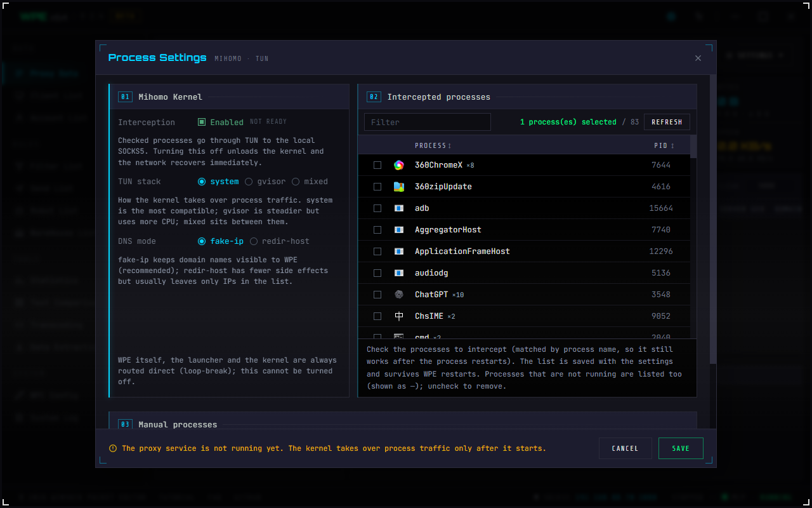The width and height of the screenshot is (812, 508).
Task: Click the "1 process(es) selected" text
Action: point(568,122)
